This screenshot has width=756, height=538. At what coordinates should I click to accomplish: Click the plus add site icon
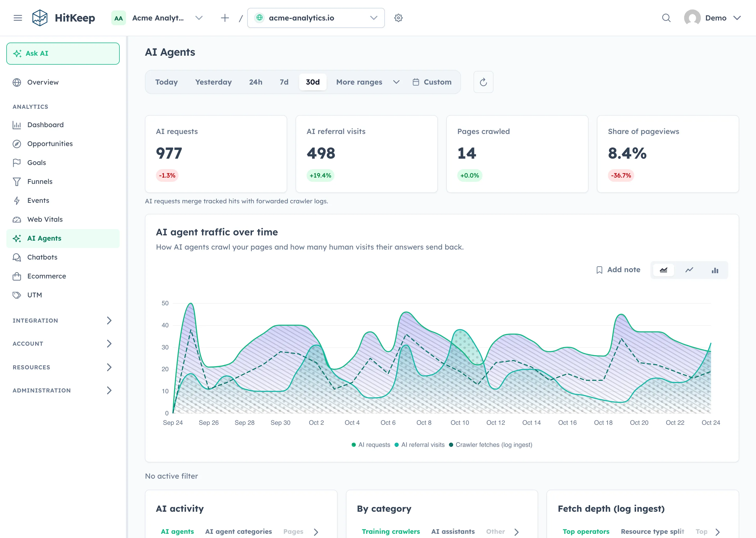[x=225, y=18]
